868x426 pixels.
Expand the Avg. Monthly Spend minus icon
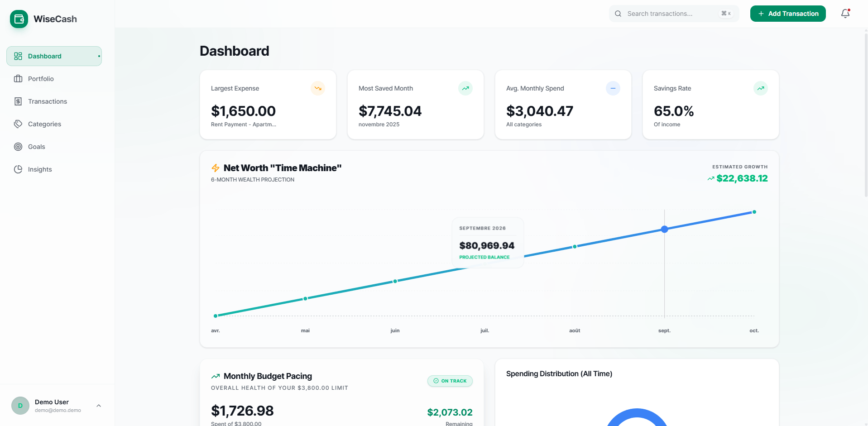613,88
